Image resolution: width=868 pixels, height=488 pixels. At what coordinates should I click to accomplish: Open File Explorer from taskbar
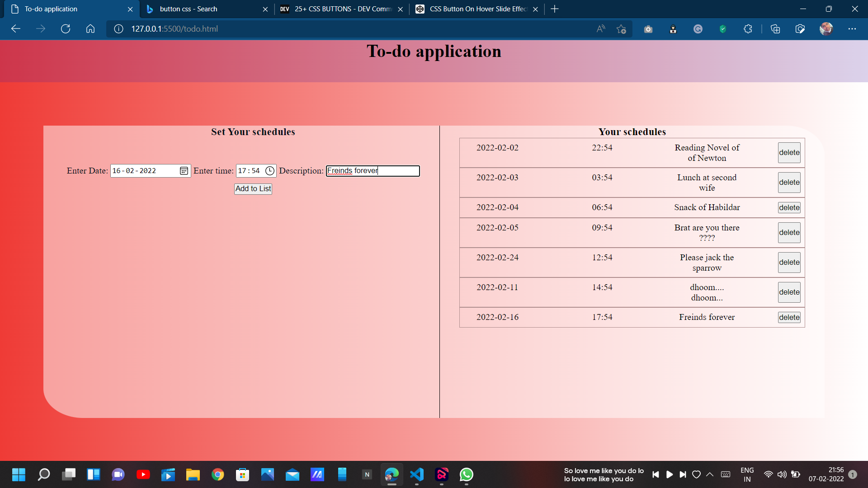click(x=193, y=474)
